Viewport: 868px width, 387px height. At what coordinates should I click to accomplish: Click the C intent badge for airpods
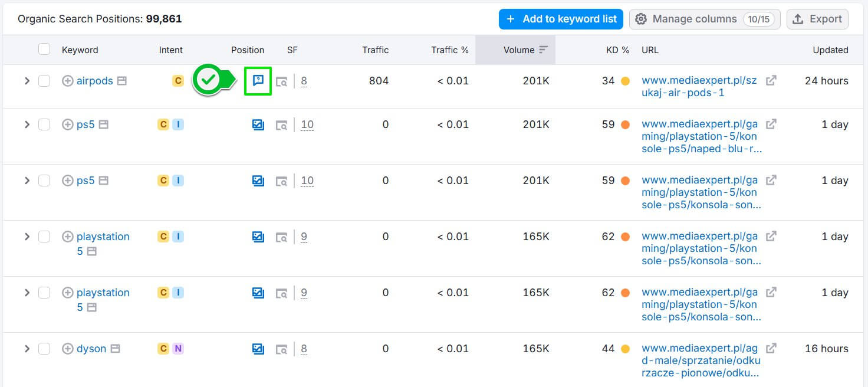178,81
